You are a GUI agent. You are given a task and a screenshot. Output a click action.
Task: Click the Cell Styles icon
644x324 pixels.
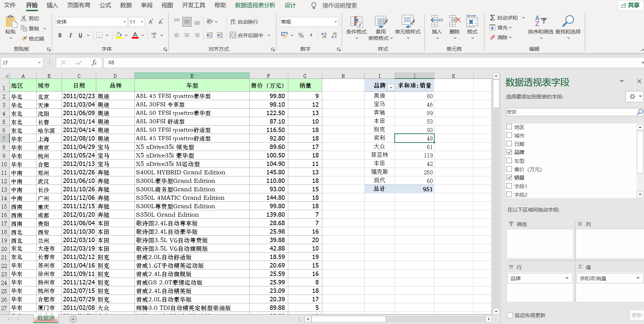click(408, 22)
